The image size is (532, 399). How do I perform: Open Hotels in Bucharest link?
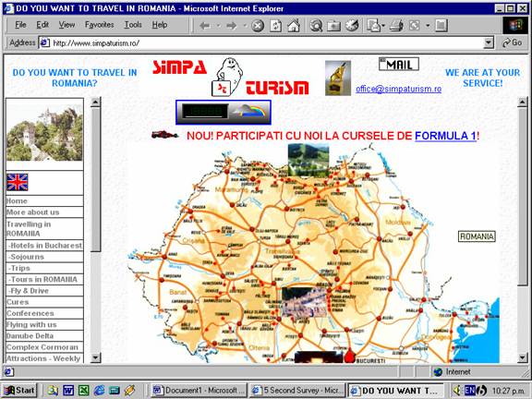[x=45, y=246]
